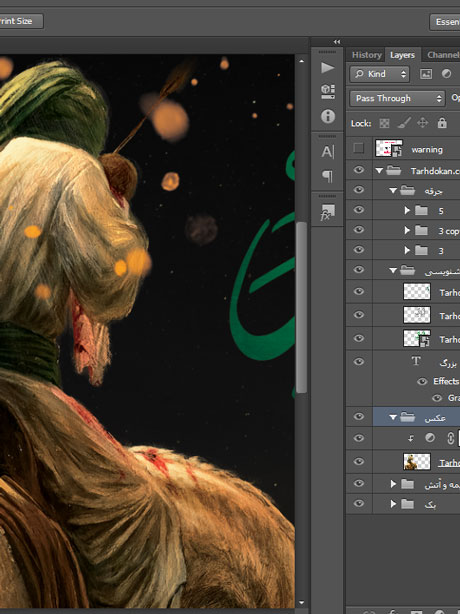Select the warning layer thumbnail
Screen dimensions: 460x614
click(x=389, y=148)
